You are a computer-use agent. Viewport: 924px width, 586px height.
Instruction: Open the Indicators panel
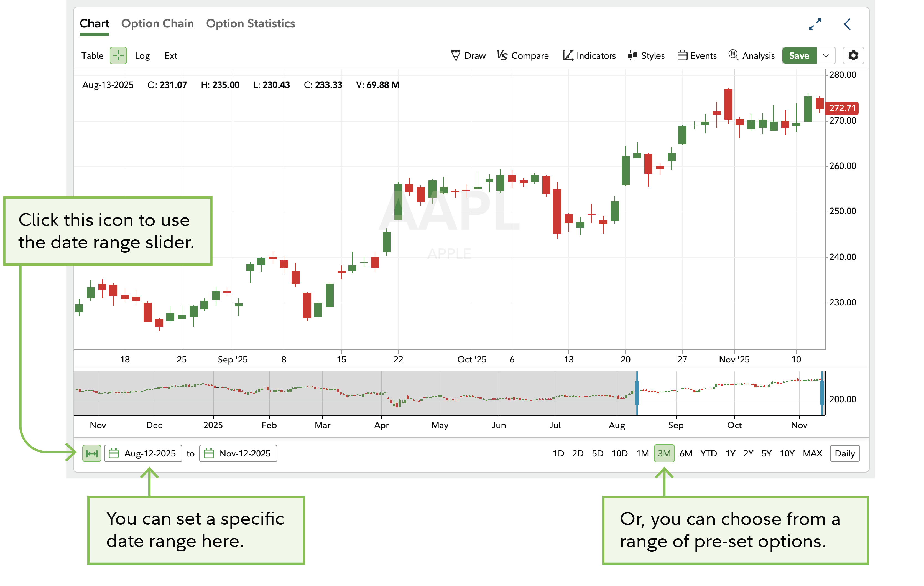click(588, 56)
